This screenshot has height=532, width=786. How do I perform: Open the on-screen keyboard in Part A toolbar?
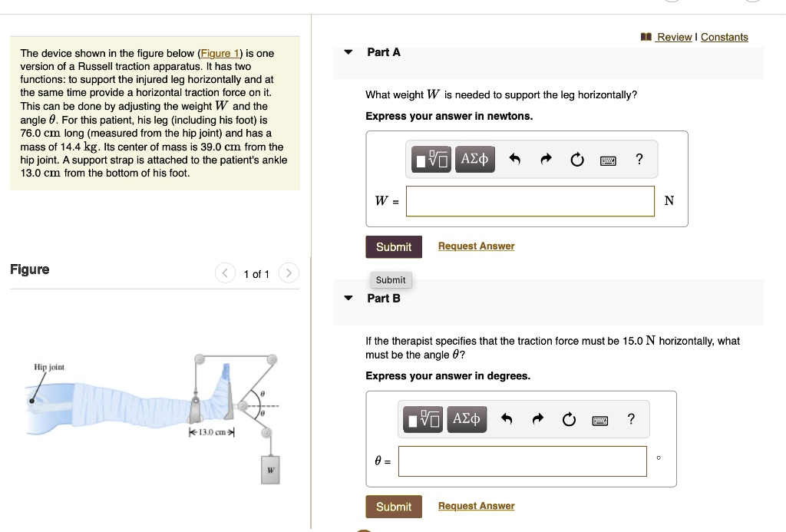point(608,159)
